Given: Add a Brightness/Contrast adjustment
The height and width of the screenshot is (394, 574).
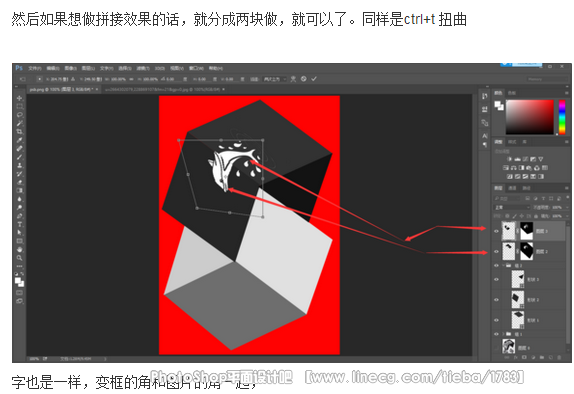Looking at the screenshot, I should coord(509,159).
